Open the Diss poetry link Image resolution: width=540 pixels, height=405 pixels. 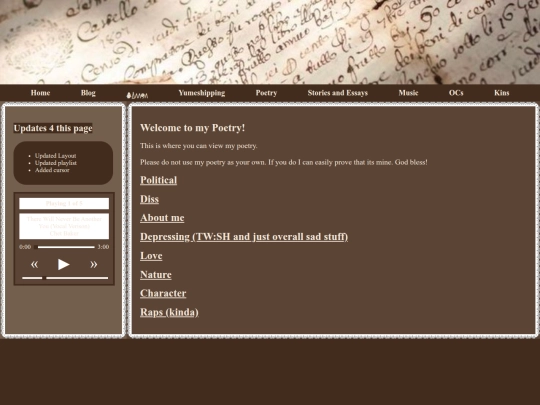(149, 199)
